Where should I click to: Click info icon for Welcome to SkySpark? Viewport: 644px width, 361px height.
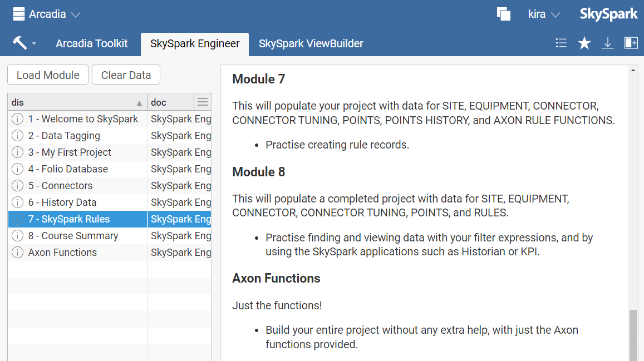point(17,119)
